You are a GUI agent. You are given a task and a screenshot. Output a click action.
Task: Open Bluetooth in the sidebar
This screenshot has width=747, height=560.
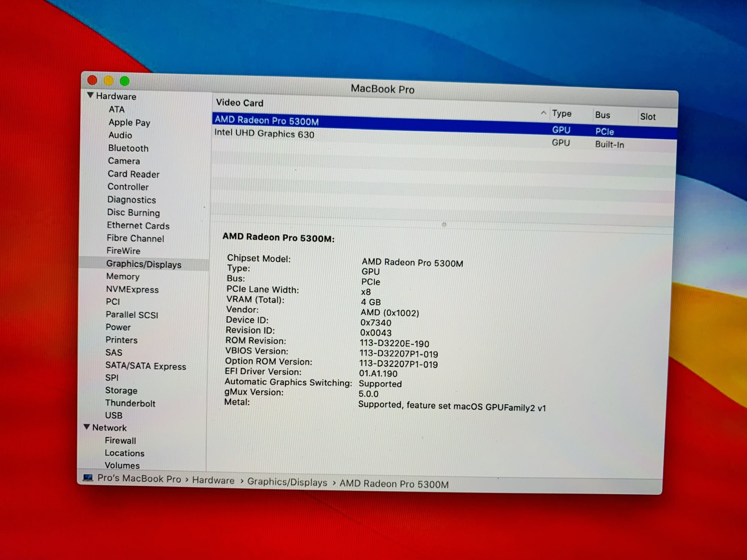(x=128, y=148)
